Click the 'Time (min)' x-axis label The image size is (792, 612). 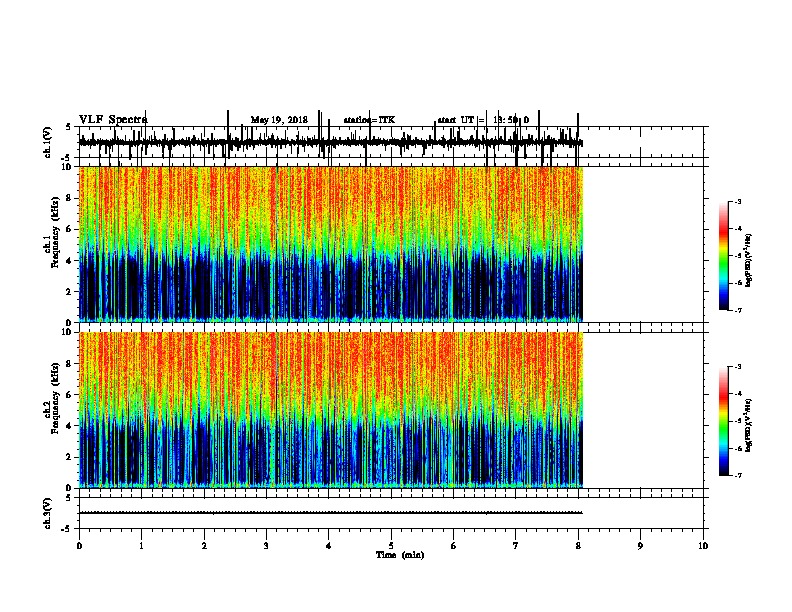400,555
